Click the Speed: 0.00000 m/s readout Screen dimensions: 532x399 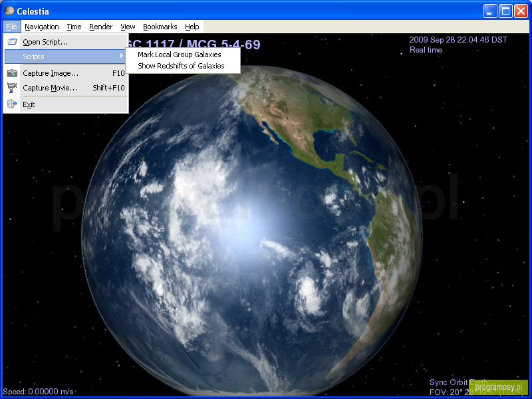coord(38,392)
